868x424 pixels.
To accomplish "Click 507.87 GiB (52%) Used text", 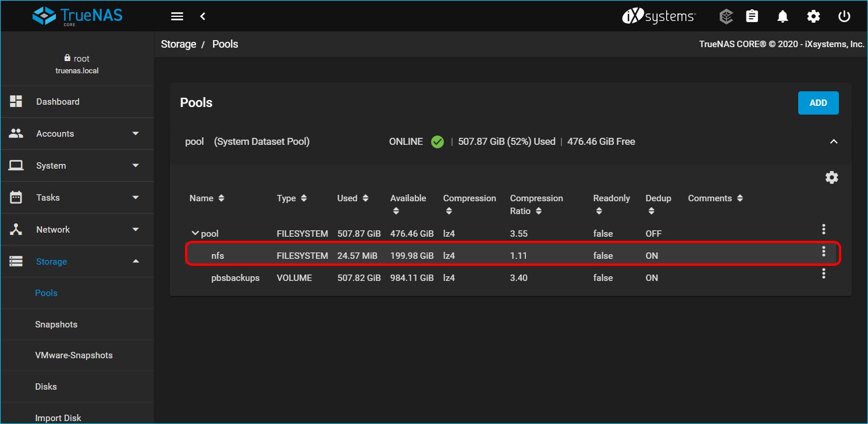I will point(507,141).
